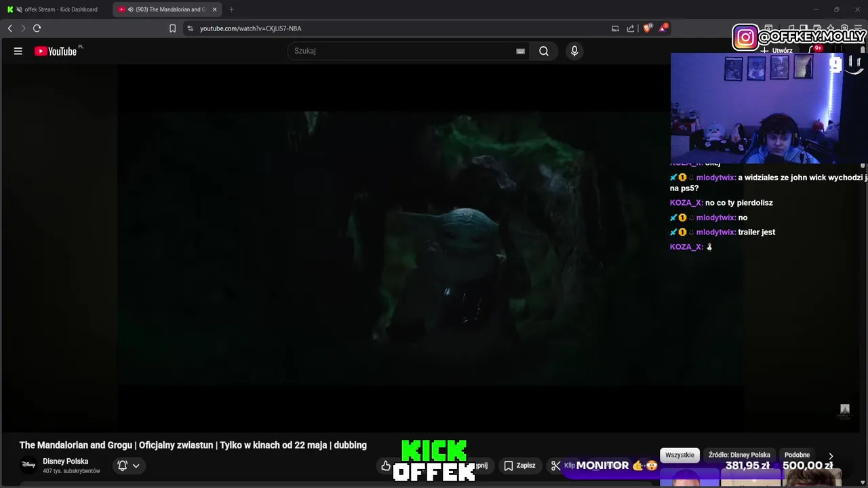
Task: Open the Disney Polska channel avatar
Action: pos(28,465)
